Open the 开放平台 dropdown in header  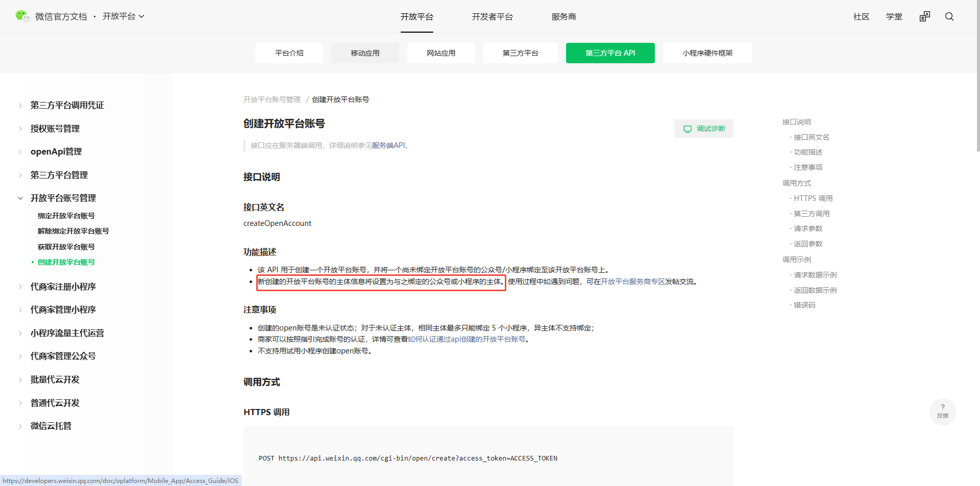point(124,16)
